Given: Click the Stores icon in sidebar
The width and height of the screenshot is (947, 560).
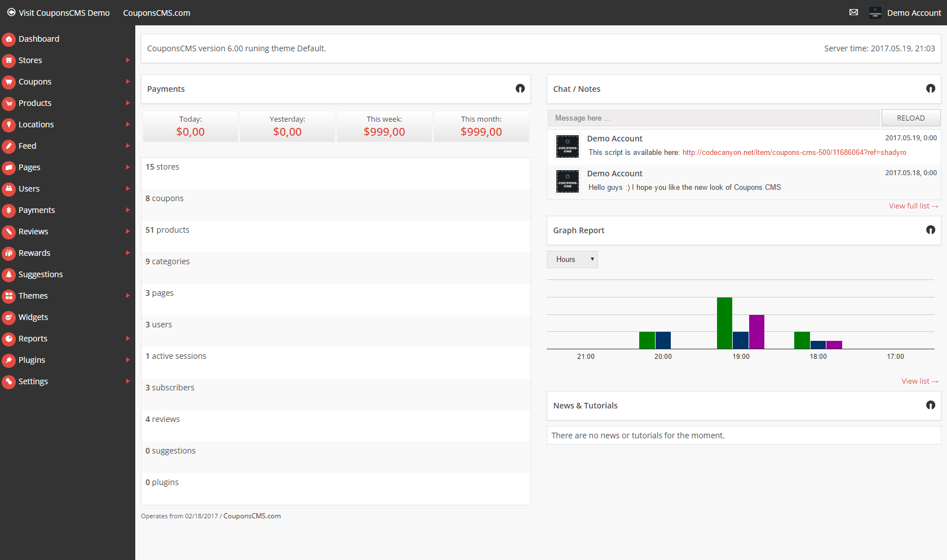Looking at the screenshot, I should (9, 60).
